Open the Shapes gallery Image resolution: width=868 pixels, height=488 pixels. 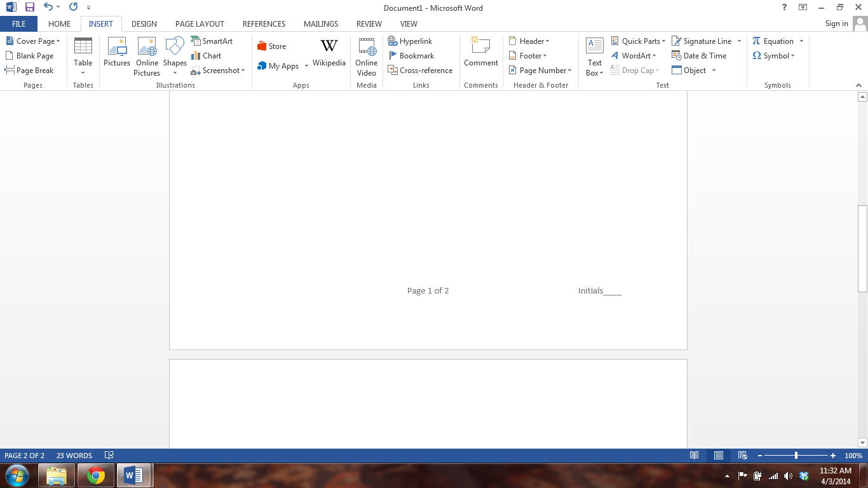pyautogui.click(x=175, y=56)
